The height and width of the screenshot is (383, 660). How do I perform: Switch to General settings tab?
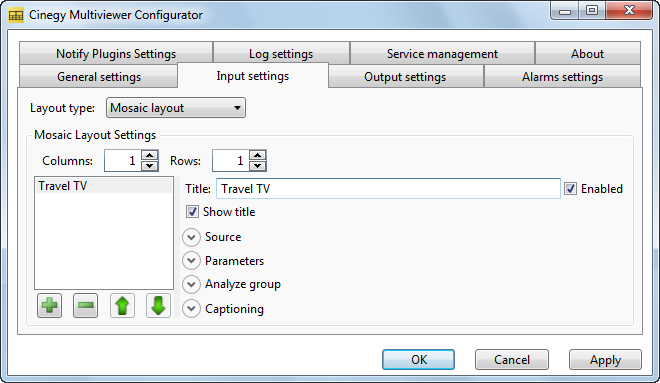[99, 77]
